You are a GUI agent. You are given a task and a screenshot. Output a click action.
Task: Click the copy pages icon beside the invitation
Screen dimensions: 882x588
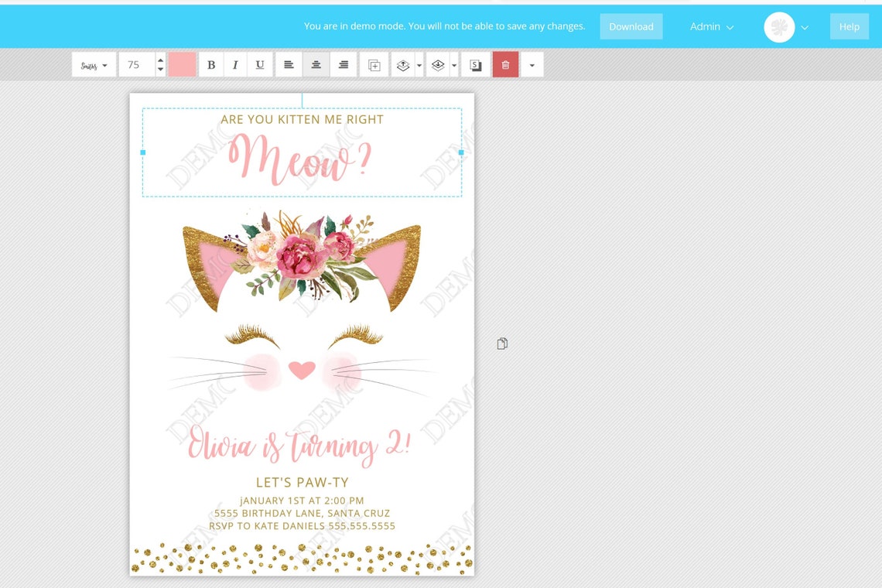[x=502, y=344]
